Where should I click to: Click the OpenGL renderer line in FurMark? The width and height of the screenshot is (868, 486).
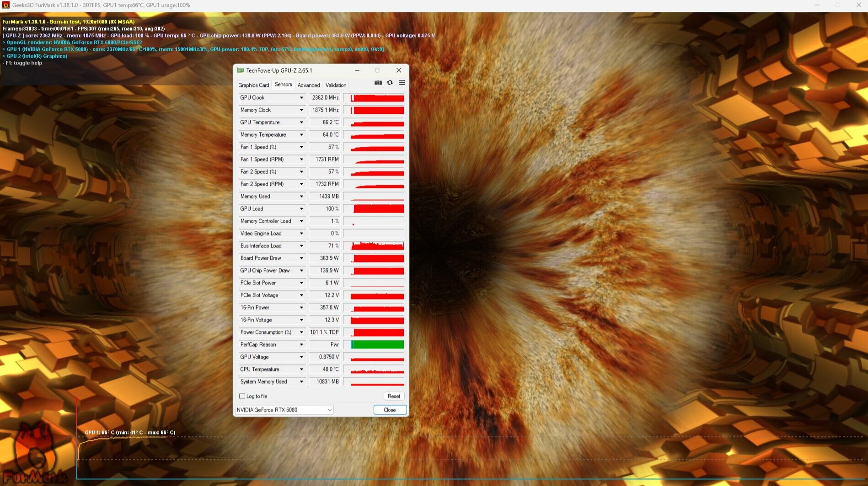pos(72,43)
